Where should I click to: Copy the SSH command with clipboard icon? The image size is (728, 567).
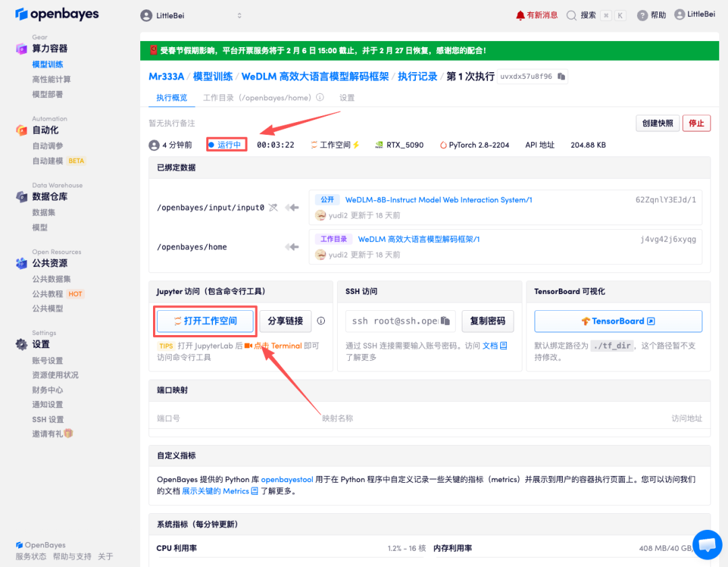tap(446, 321)
